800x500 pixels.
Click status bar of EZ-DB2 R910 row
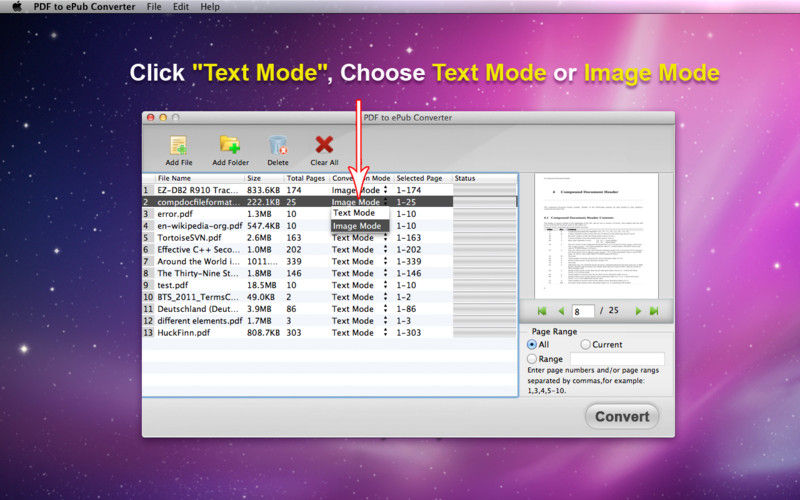(x=485, y=190)
